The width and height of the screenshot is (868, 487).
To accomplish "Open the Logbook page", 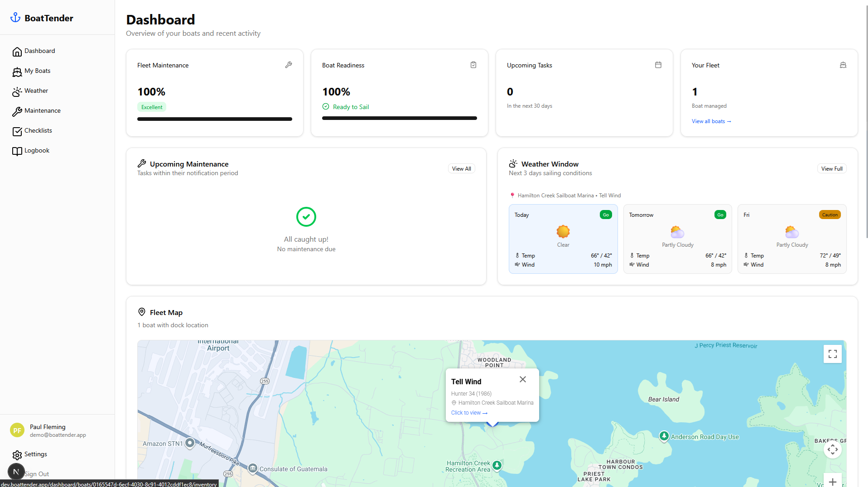I will pos(37,151).
